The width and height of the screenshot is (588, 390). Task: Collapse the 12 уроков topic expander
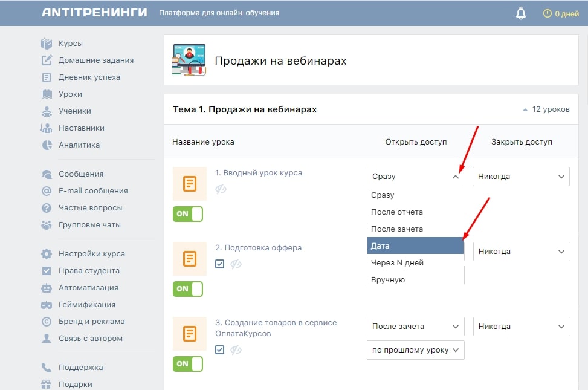pos(546,109)
